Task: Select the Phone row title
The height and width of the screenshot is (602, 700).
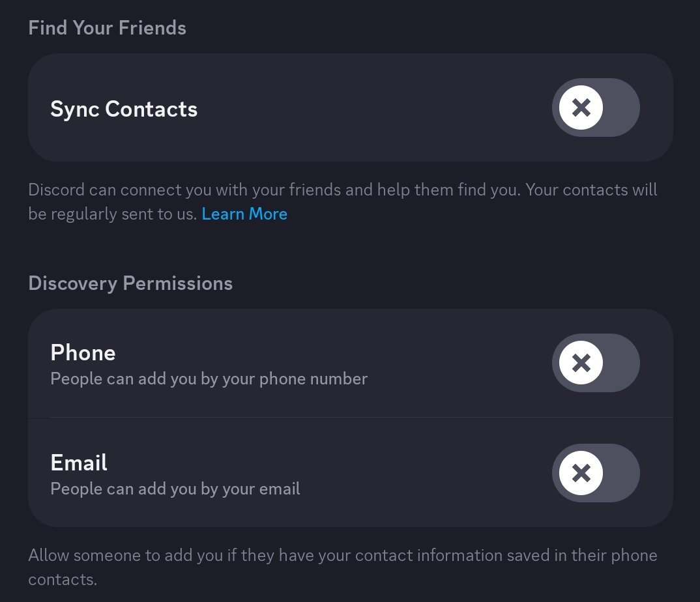Action: tap(83, 352)
